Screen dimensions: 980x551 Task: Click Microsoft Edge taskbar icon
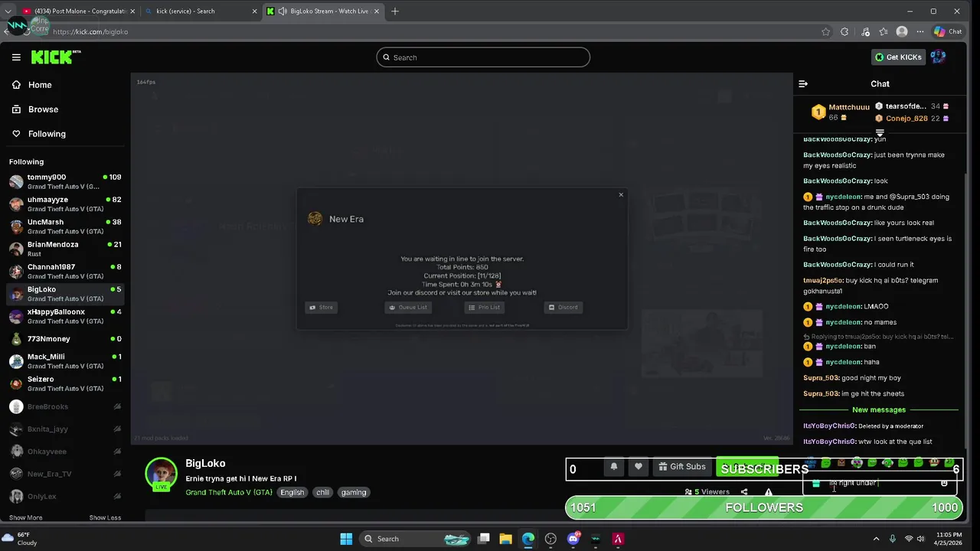click(528, 539)
